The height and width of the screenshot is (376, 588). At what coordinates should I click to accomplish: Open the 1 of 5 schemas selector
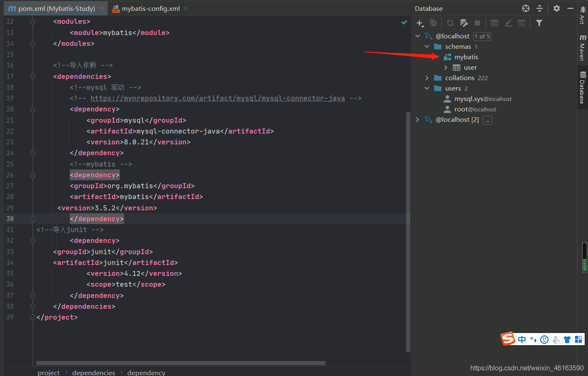point(482,36)
